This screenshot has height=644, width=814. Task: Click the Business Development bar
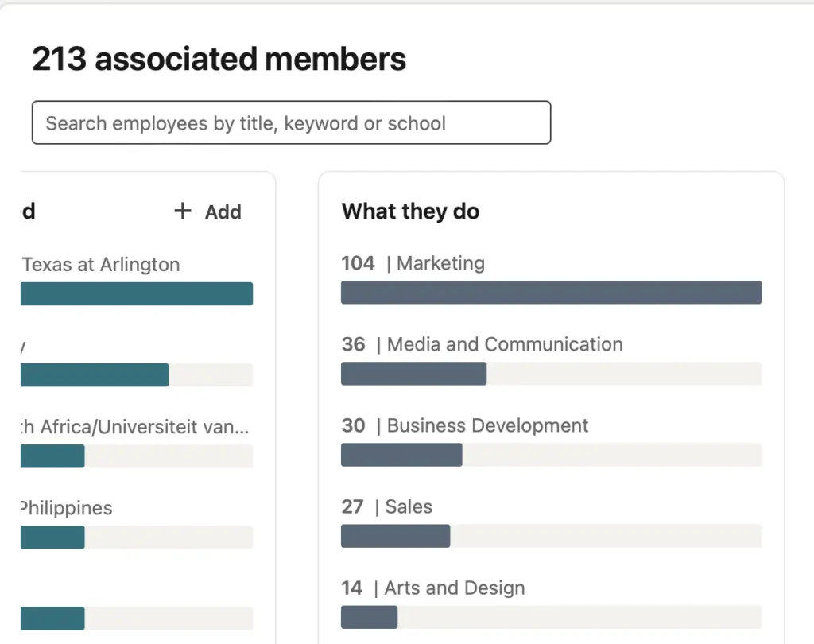pos(401,455)
